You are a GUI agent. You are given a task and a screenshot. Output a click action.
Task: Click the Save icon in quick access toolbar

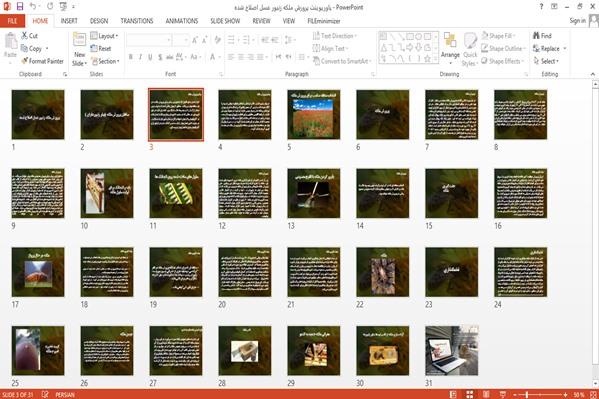click(x=20, y=6)
